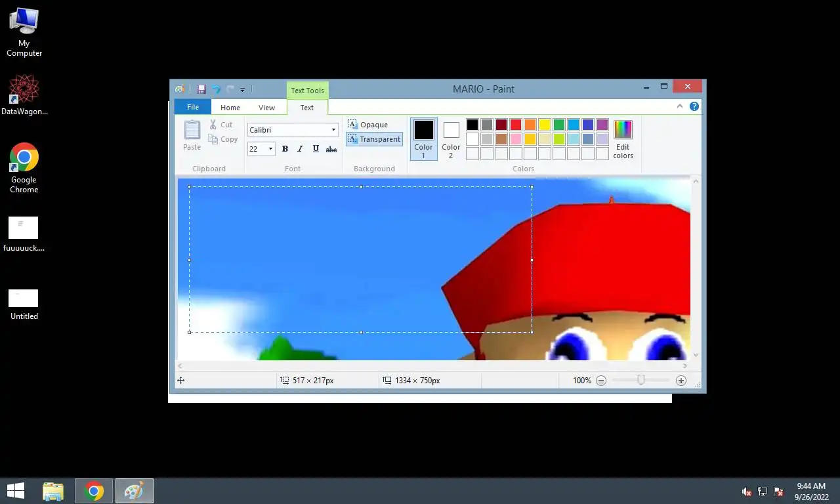840x504 pixels.
Task: Click the Cut scissors button
Action: tap(220, 125)
